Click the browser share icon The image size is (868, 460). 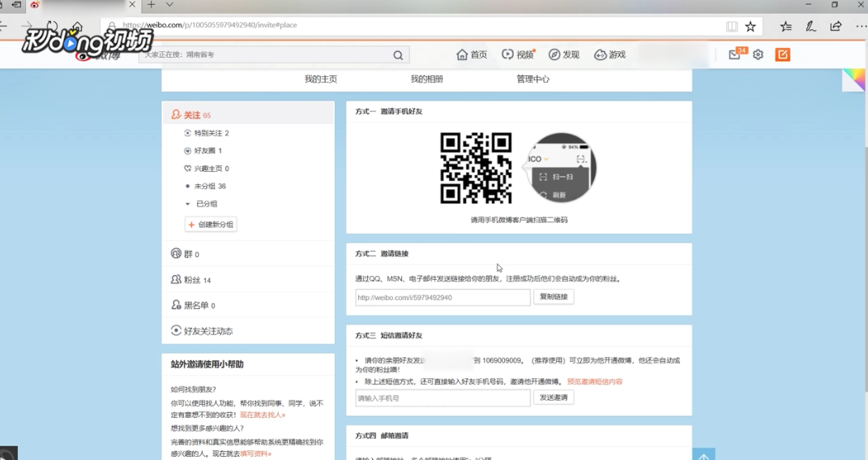click(x=836, y=26)
